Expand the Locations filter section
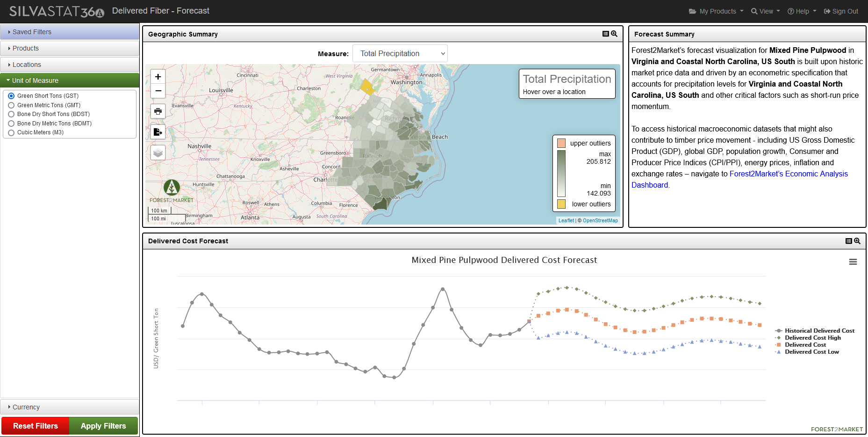This screenshot has width=868, height=437. point(70,65)
